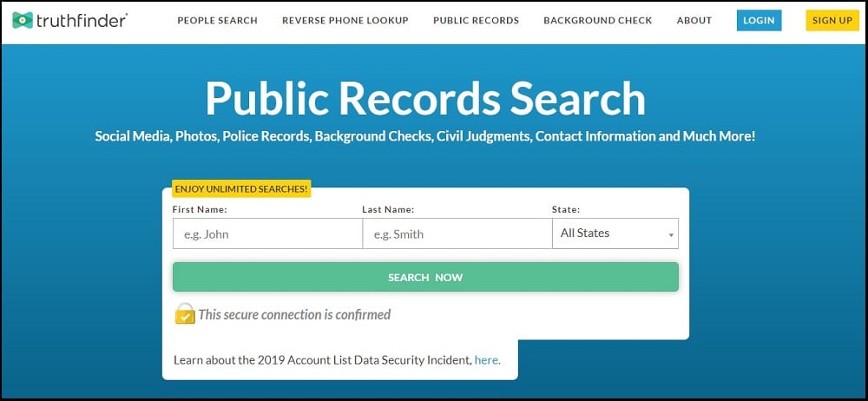Screen dimensions: 868x401
Task: Click the 'State:' label
Action: pos(566,209)
